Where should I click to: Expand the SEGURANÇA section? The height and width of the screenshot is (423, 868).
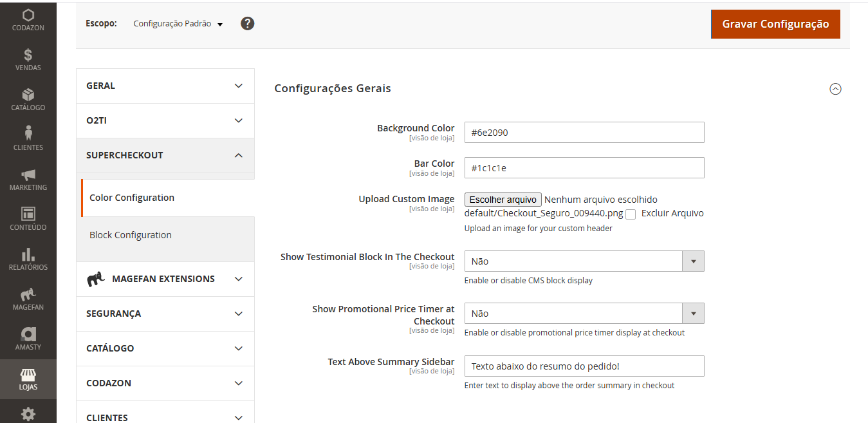(x=165, y=314)
